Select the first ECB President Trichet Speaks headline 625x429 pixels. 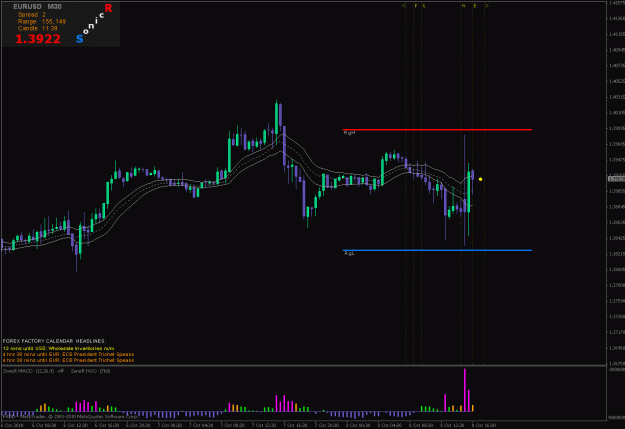(x=68, y=354)
